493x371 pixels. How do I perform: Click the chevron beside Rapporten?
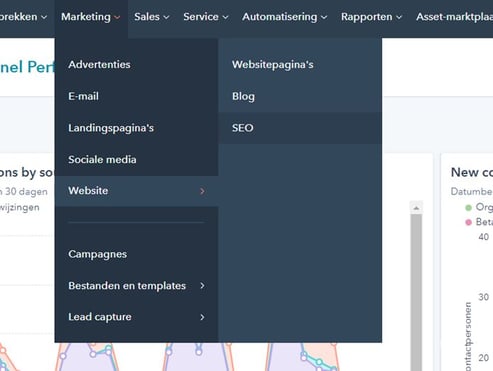(x=399, y=17)
